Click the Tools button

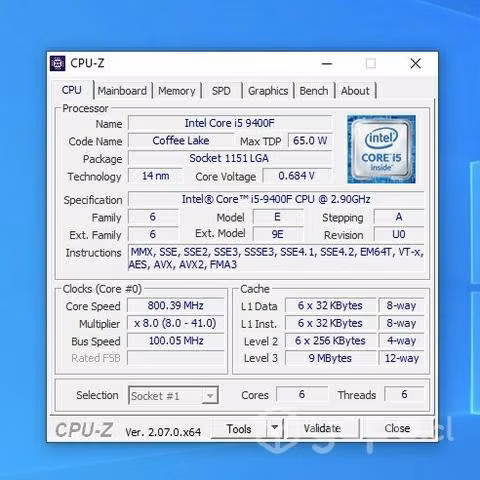point(239,429)
